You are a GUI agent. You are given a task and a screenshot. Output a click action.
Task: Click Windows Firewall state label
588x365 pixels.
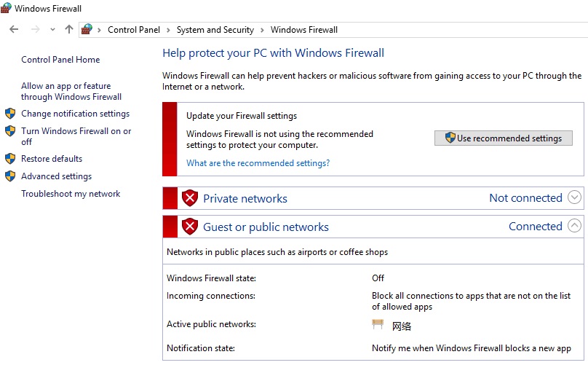click(x=211, y=278)
